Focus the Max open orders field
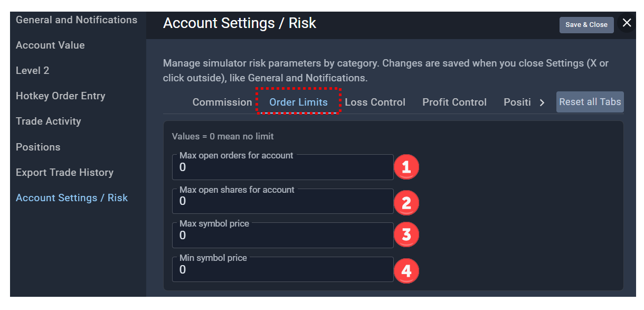 tap(282, 167)
